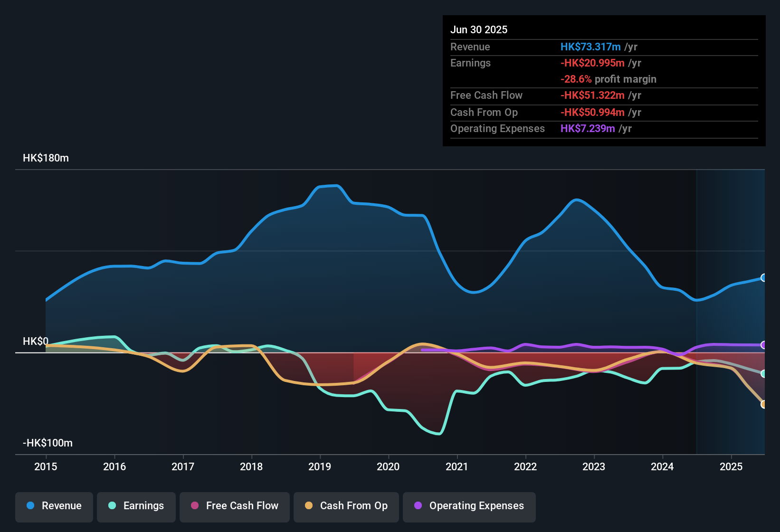
Task: Hide the Free Cash Flow series
Action: click(234, 506)
